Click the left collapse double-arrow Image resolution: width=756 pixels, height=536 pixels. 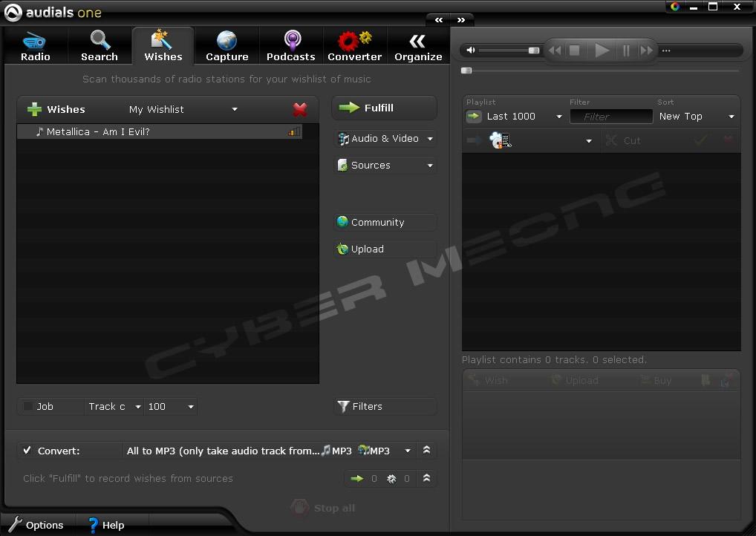click(439, 20)
